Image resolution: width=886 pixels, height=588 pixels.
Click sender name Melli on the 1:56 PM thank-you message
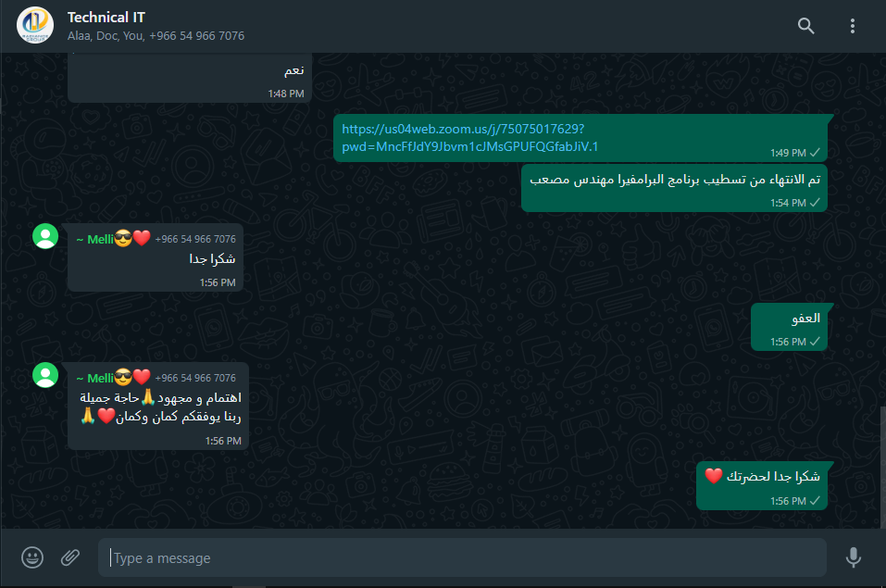pyautogui.click(x=101, y=239)
